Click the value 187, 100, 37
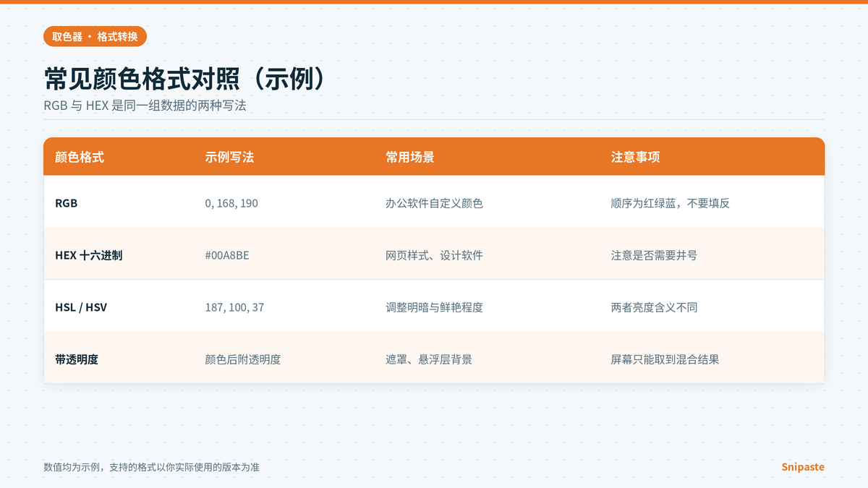This screenshot has width=868, height=488. (x=234, y=307)
